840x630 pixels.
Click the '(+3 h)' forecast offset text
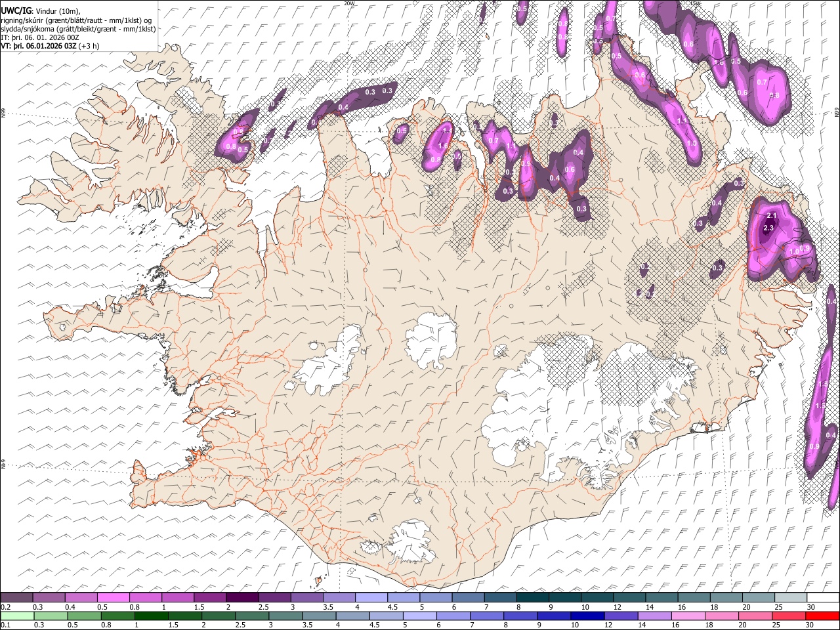87,46
